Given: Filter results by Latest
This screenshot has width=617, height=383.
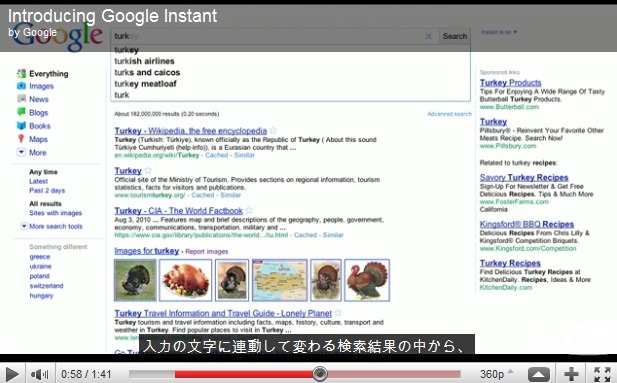Looking at the screenshot, I should coord(38,181).
